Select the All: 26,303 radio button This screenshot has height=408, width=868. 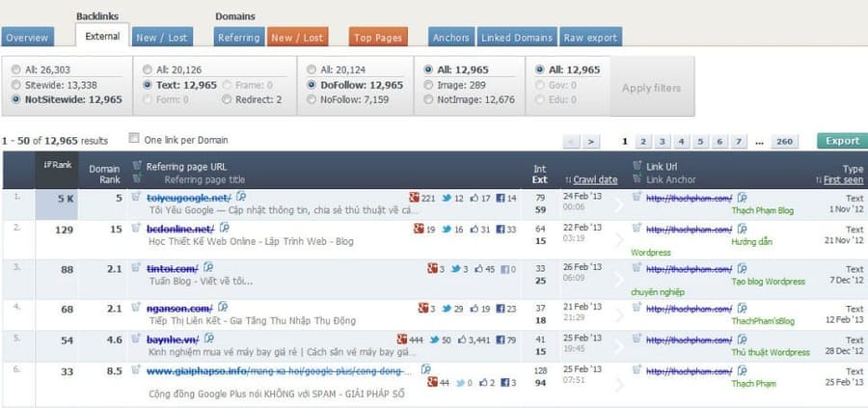coord(15,69)
